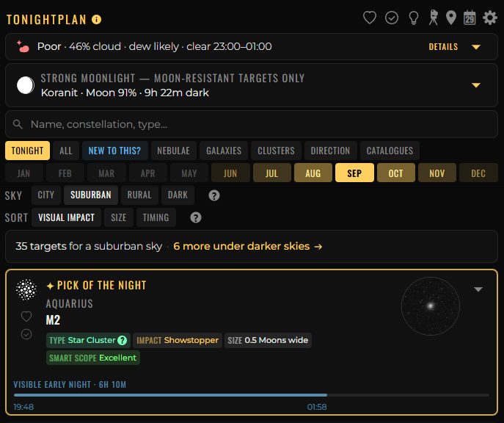Select Dark sky option
This screenshot has height=423, width=504.
click(x=178, y=195)
